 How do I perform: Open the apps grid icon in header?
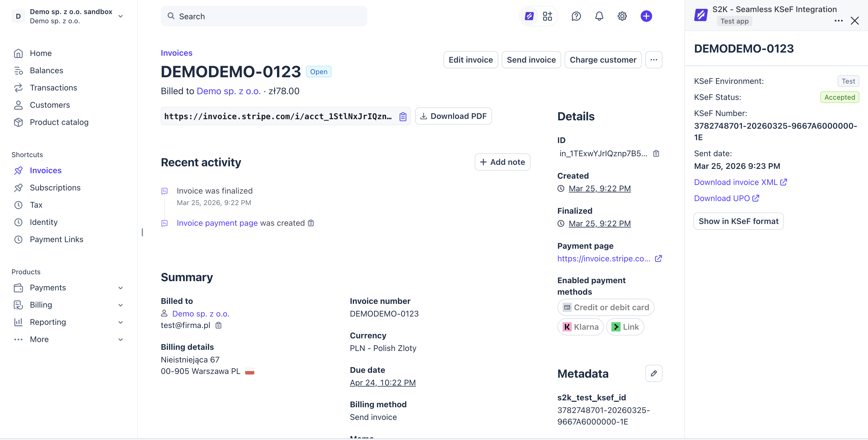pyautogui.click(x=548, y=16)
